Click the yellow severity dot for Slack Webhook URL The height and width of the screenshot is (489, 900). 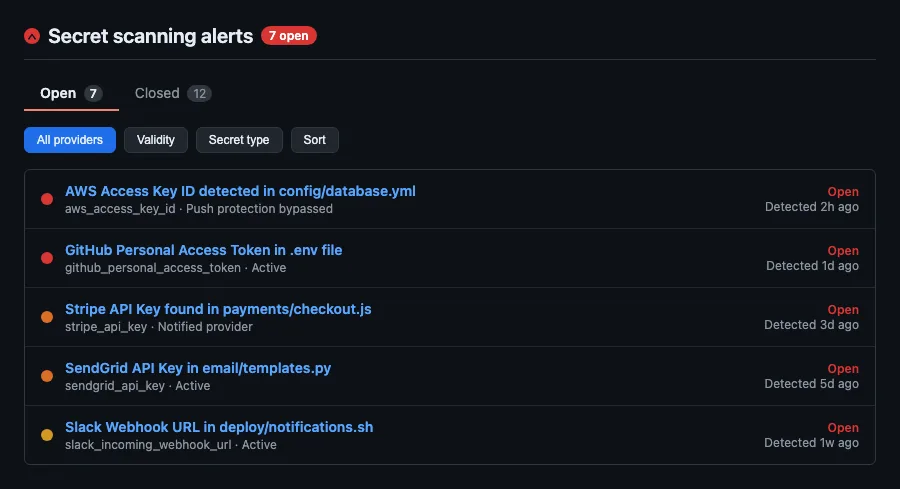(x=47, y=435)
